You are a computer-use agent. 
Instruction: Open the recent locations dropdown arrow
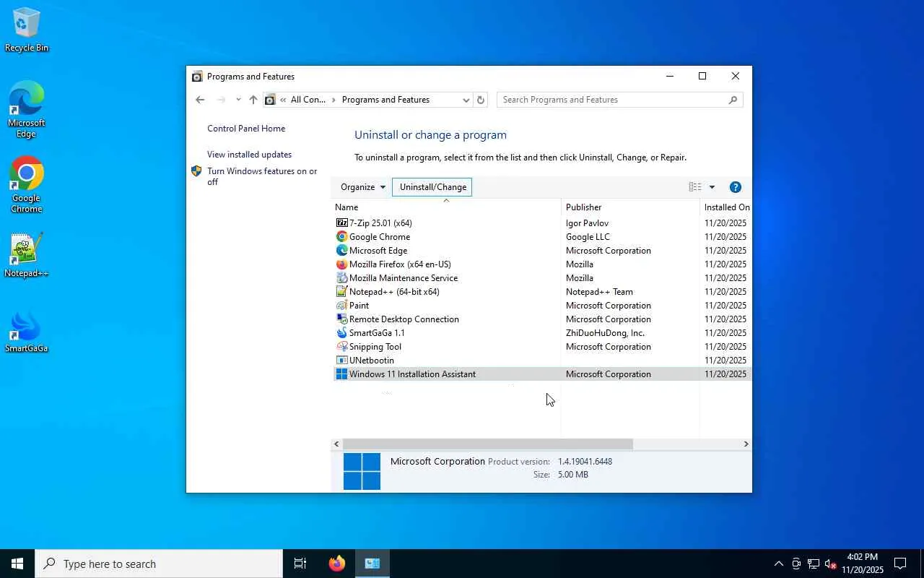click(238, 100)
